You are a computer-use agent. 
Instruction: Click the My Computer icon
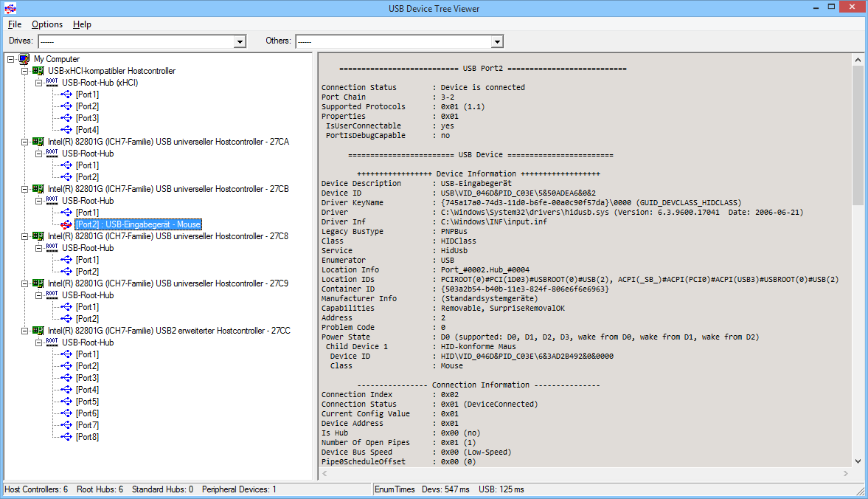click(x=24, y=59)
